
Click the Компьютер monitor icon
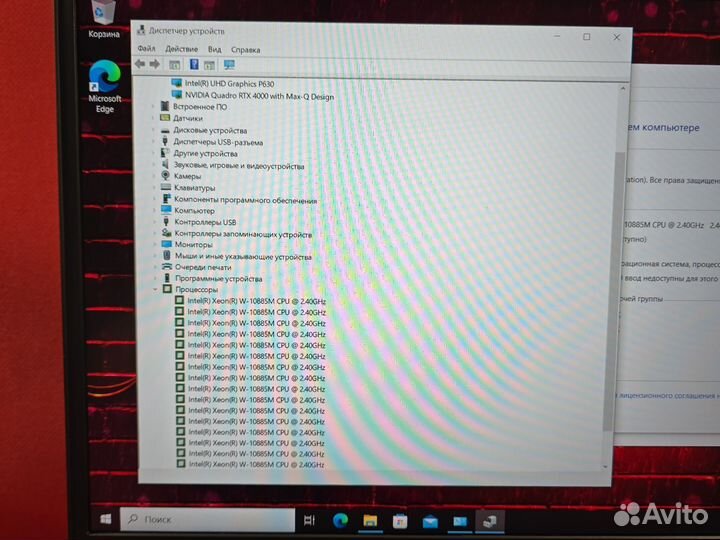pyautogui.click(x=166, y=210)
